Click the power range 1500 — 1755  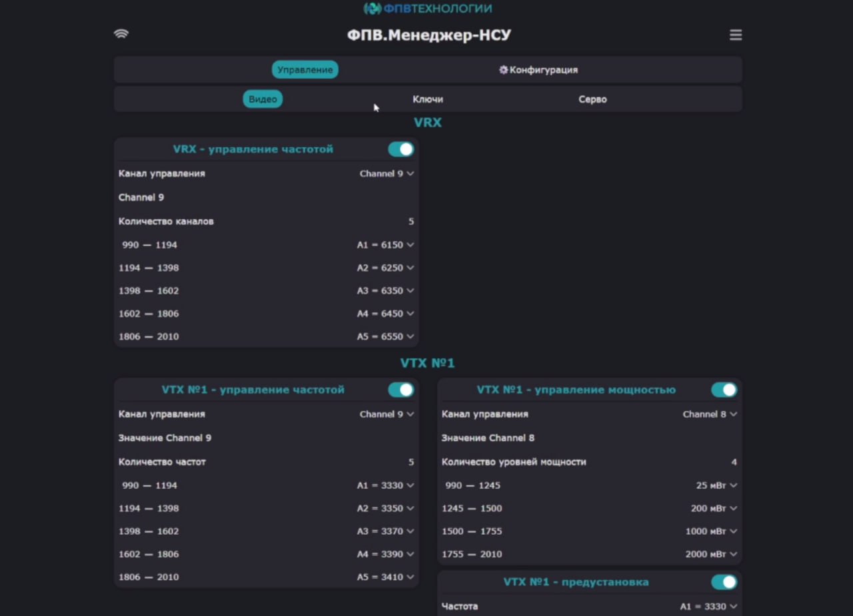click(472, 531)
